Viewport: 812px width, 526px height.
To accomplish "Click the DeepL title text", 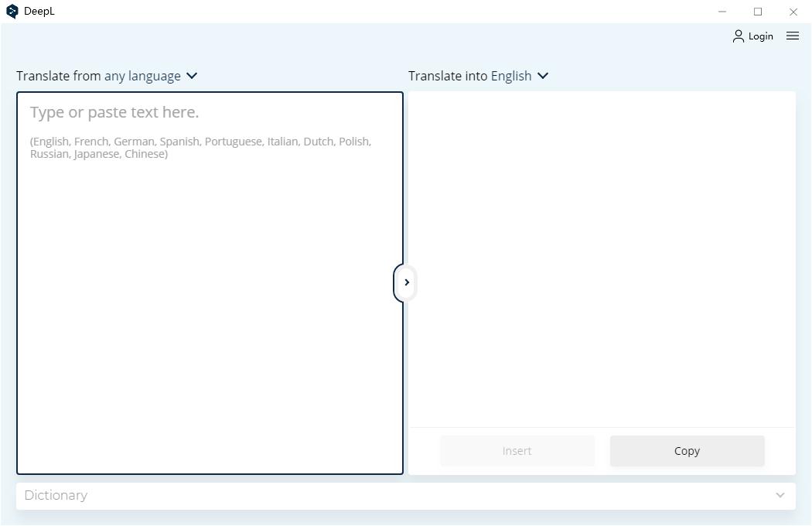I will (x=40, y=12).
